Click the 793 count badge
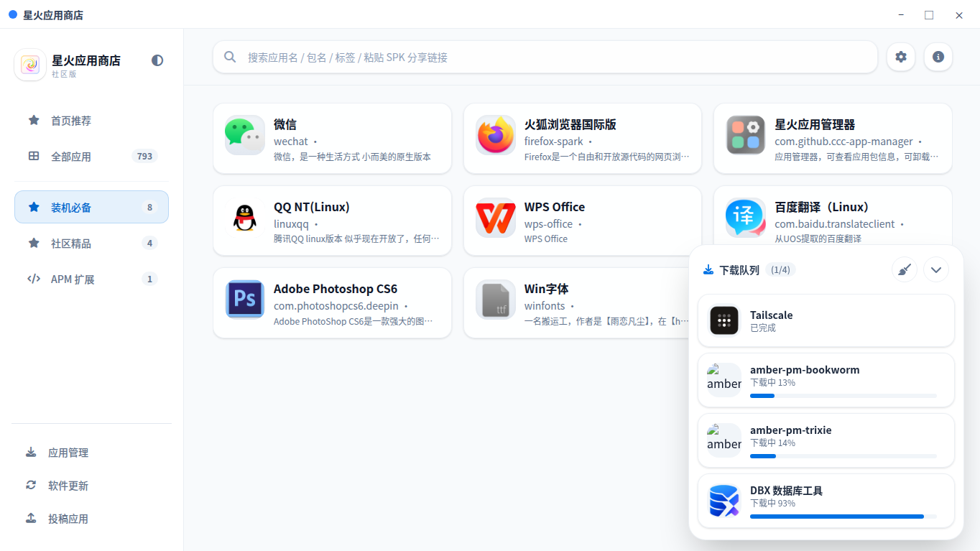The height and width of the screenshot is (551, 980). (145, 157)
